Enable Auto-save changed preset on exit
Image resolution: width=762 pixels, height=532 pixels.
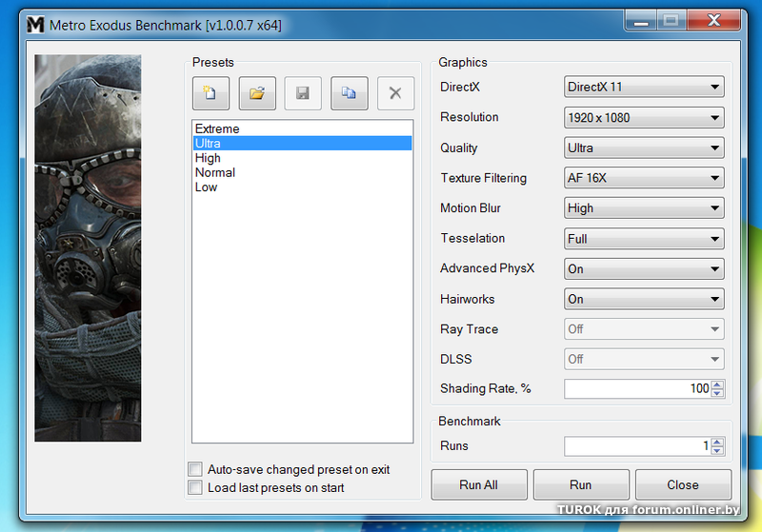[195, 469]
